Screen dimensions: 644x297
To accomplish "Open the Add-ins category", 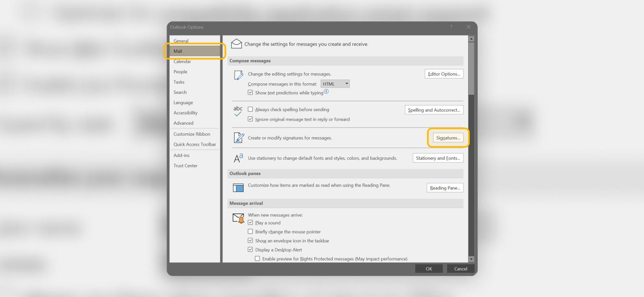I will (x=195, y=155).
